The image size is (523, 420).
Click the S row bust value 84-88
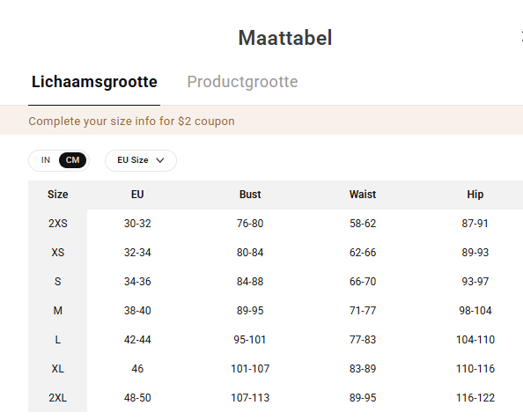tap(250, 282)
